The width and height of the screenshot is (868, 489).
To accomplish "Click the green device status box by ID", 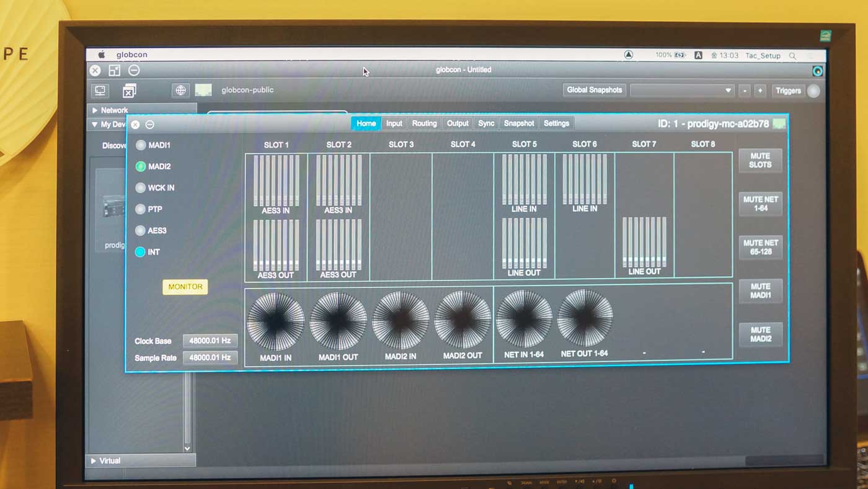I will [779, 124].
